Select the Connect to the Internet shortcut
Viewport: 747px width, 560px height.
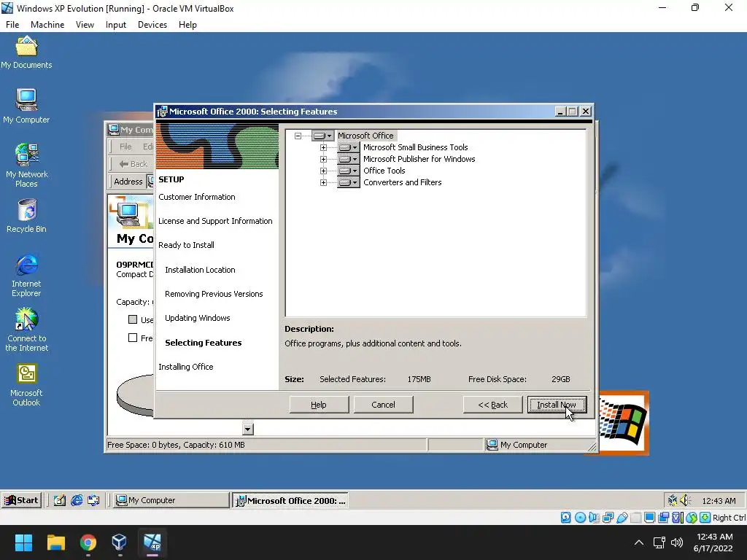tap(27, 330)
